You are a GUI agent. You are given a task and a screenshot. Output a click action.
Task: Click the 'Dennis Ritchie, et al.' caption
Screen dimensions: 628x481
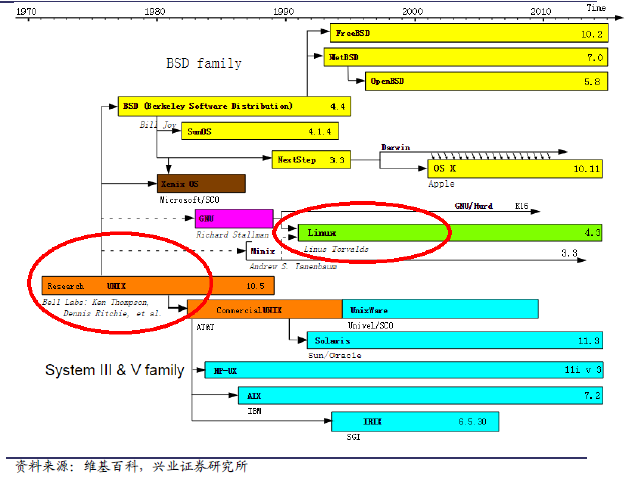pyautogui.click(x=112, y=313)
